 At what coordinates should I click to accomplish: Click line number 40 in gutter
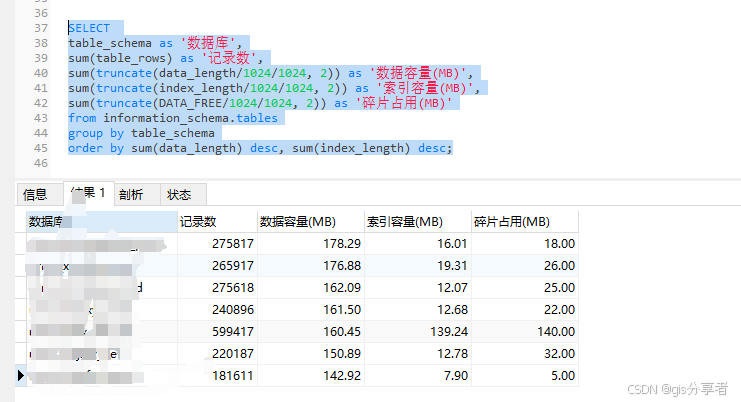(41, 73)
